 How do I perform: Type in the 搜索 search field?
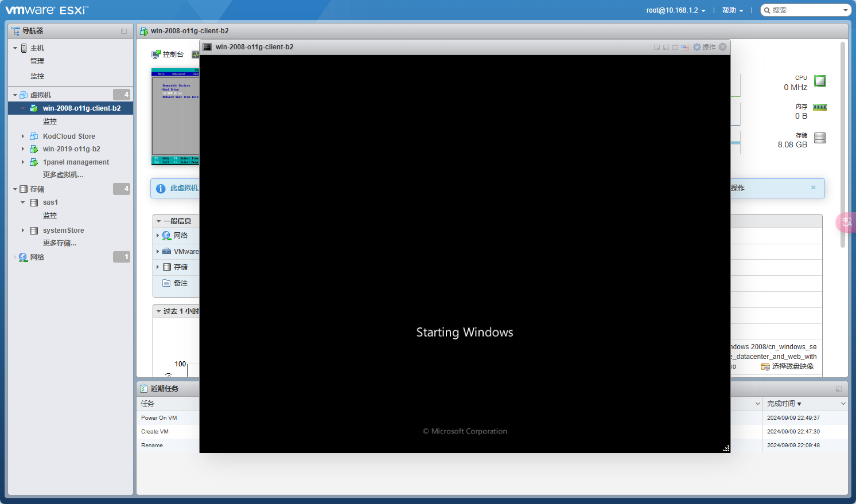pyautogui.click(x=805, y=10)
